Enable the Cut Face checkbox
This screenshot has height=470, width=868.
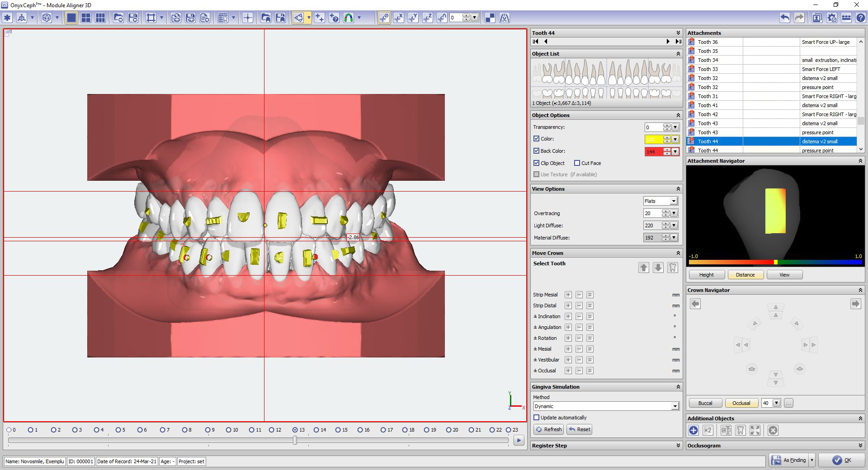(x=577, y=163)
